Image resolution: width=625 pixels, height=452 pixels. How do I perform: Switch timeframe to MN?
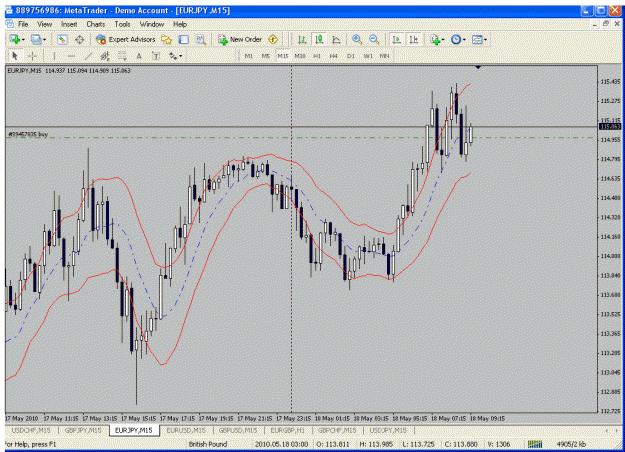(384, 56)
